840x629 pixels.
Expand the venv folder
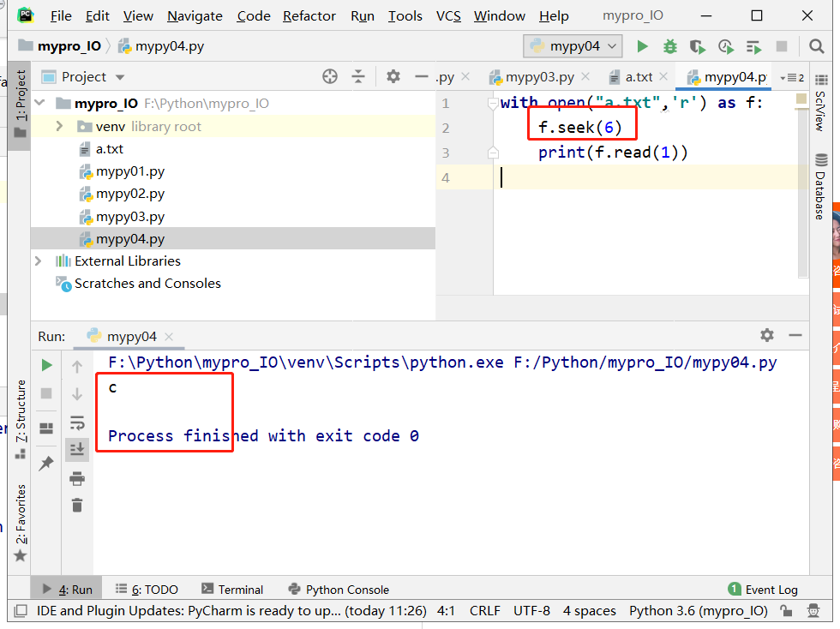tap(59, 127)
